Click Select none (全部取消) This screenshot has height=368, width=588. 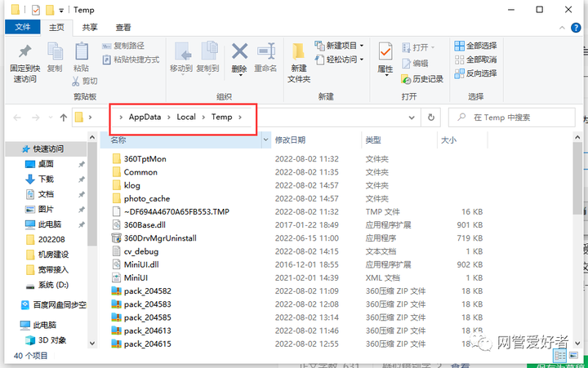[475, 60]
